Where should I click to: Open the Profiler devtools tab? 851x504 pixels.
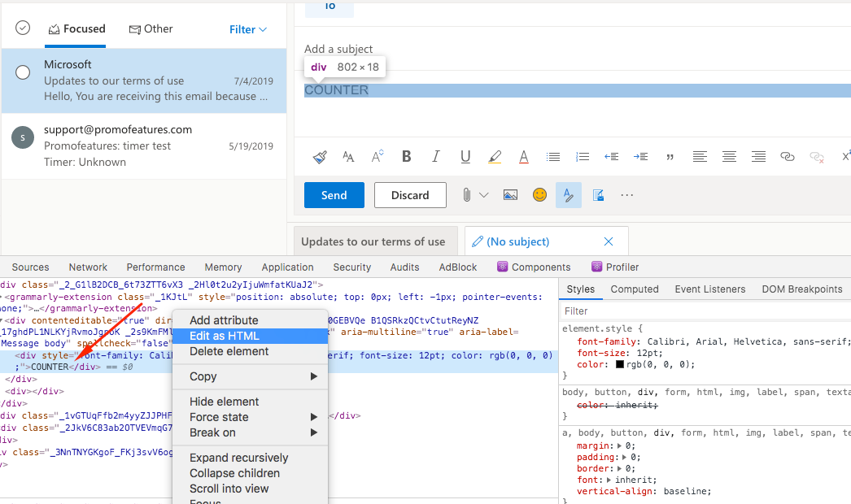615,267
